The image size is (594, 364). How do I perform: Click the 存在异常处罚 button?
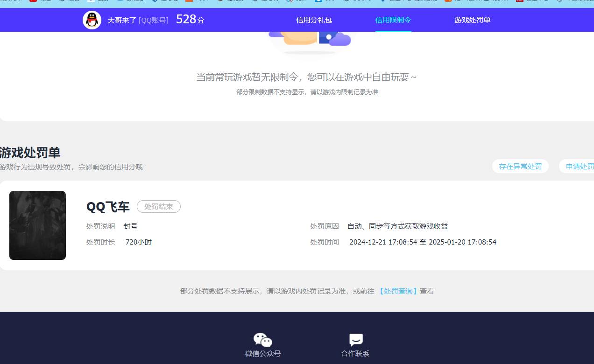coord(520,166)
